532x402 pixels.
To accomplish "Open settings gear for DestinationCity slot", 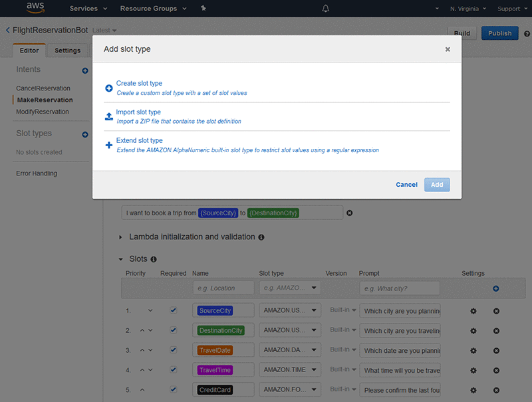I will [x=473, y=331].
